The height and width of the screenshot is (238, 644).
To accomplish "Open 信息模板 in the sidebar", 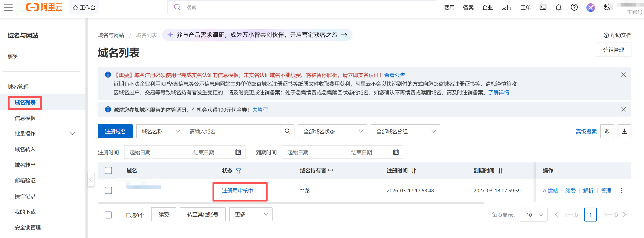I will [x=25, y=118].
